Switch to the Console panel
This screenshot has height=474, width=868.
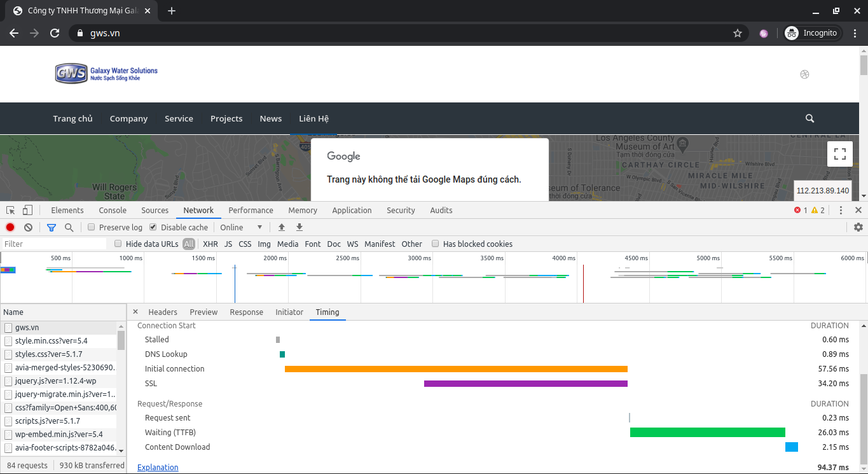coord(113,210)
